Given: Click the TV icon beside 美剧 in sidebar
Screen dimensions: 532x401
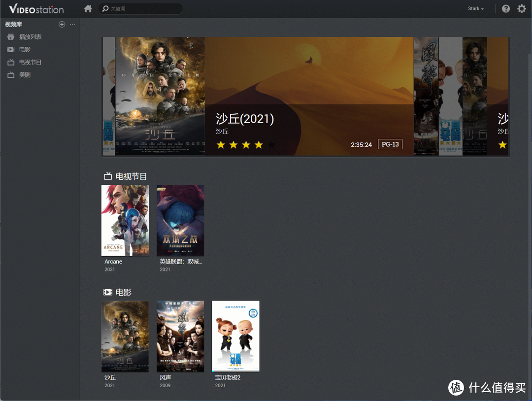Looking at the screenshot, I should click(x=11, y=75).
